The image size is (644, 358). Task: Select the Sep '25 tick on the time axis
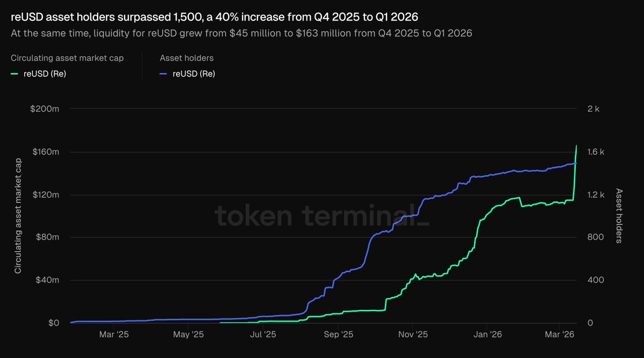(338, 334)
